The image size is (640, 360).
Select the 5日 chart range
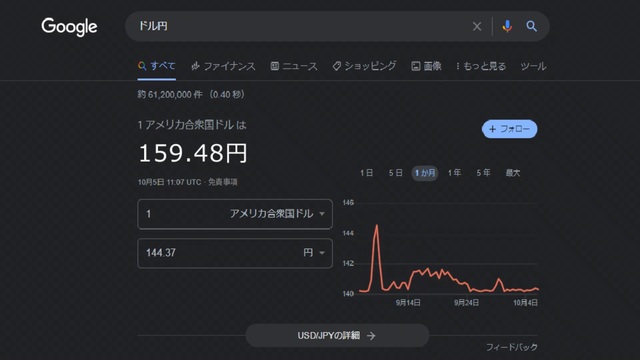[395, 173]
